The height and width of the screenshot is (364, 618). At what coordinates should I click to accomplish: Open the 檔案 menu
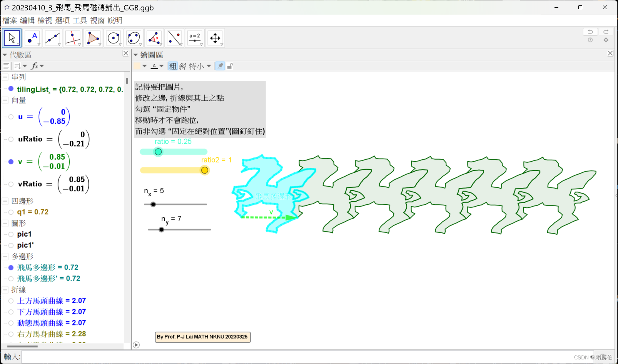[10, 20]
